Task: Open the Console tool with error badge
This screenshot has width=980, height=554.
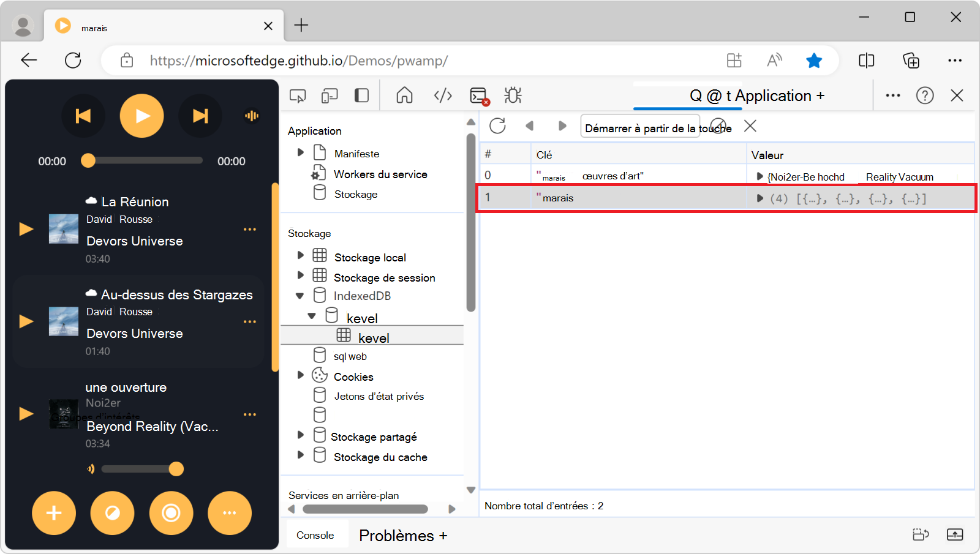Action: point(480,96)
